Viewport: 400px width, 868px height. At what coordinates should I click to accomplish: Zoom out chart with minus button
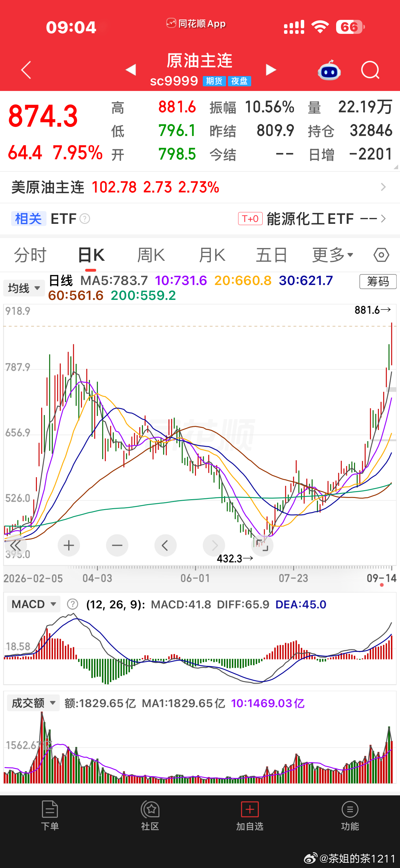pos(117,545)
